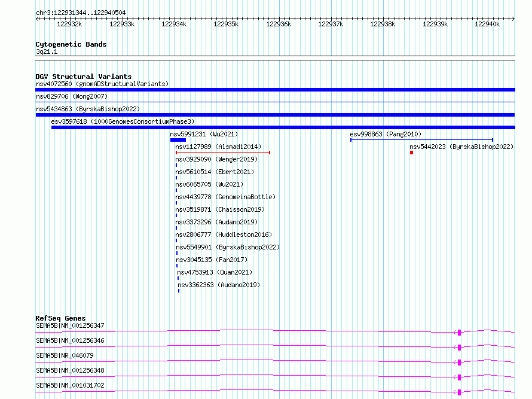Select red nsv5442023 variant marker

click(x=412, y=153)
